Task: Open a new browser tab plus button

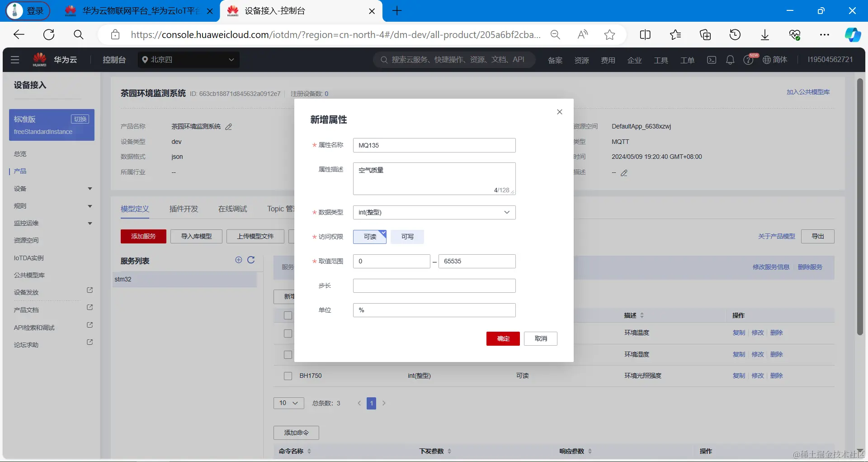Action: [397, 11]
